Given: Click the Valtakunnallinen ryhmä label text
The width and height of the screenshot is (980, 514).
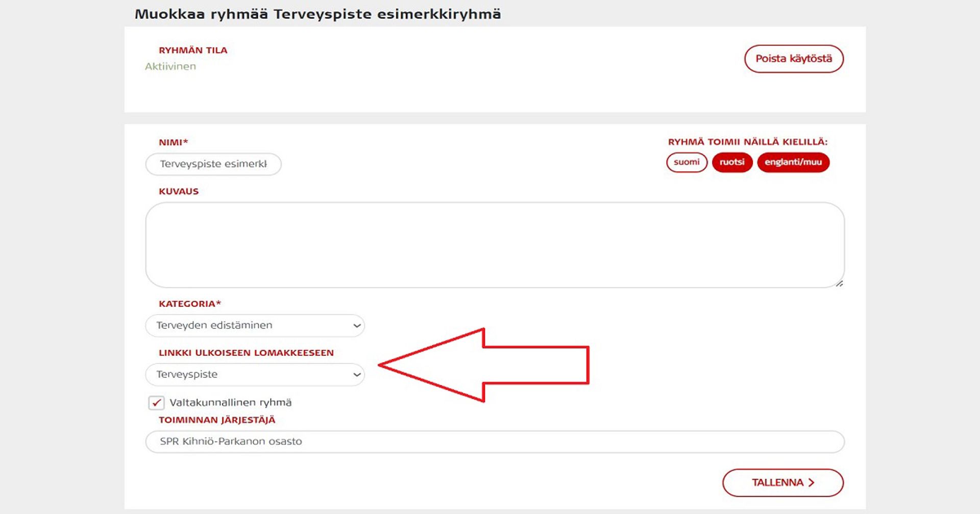Looking at the screenshot, I should 230,403.
